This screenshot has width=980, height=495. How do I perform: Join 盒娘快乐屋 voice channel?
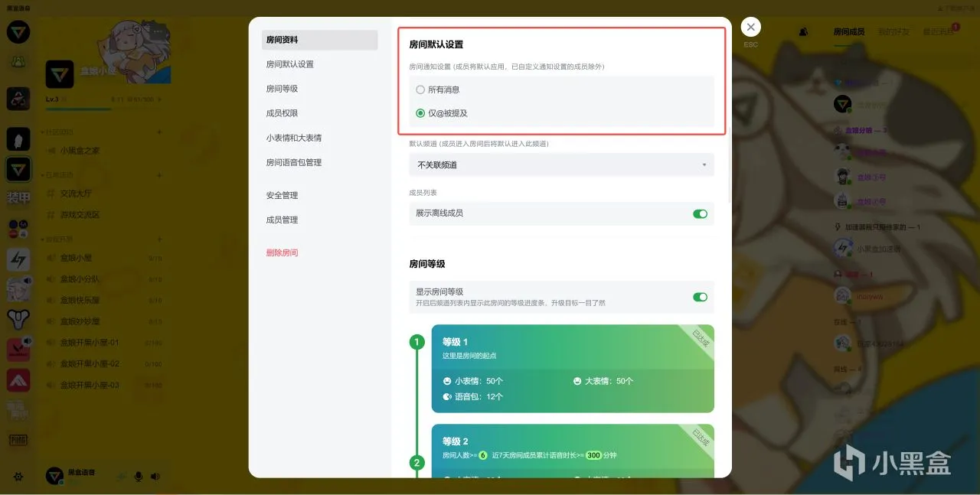coord(103,300)
